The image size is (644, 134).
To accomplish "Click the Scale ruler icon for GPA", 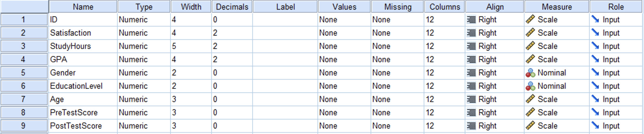I will pos(530,59).
